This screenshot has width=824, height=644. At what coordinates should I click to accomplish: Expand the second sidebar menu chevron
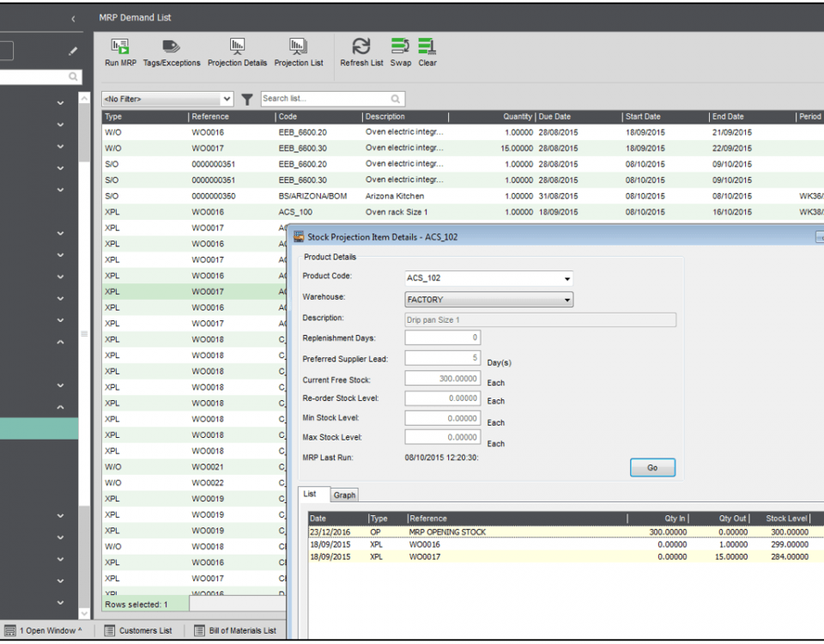pos(60,125)
